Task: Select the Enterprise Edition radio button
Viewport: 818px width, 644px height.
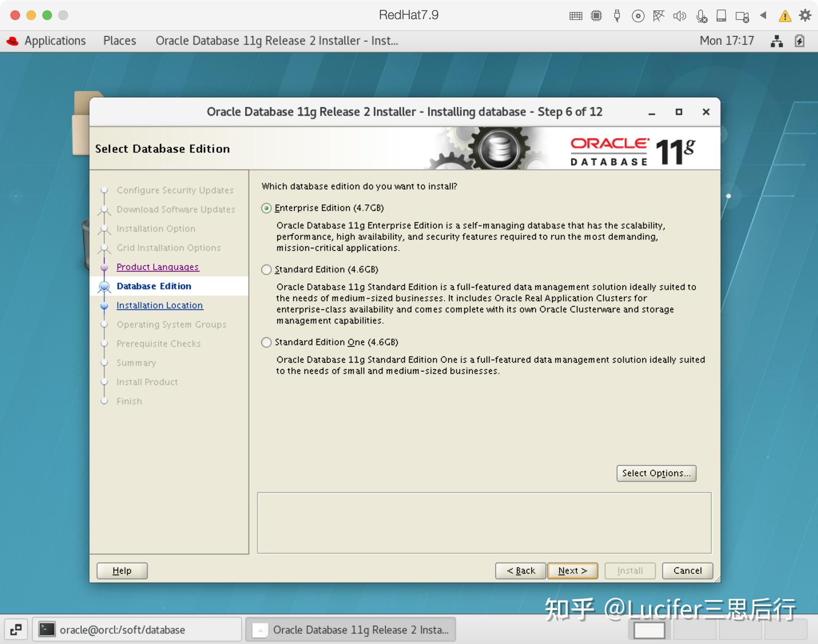Action: (x=266, y=208)
